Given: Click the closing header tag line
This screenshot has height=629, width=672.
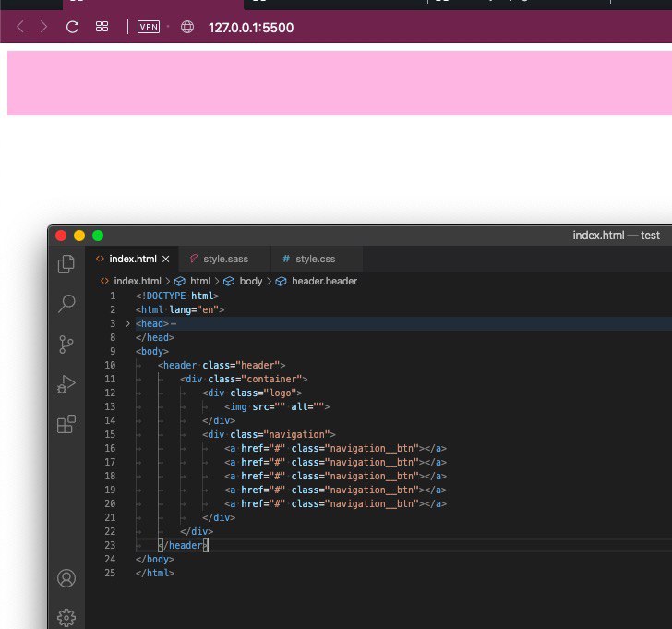Looking at the screenshot, I should 183,545.
